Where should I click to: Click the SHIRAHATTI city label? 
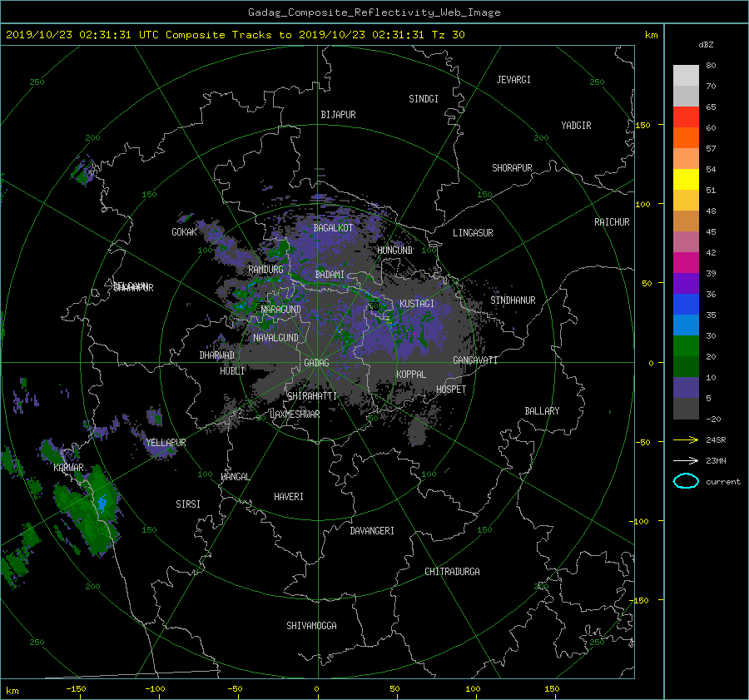coord(312,396)
